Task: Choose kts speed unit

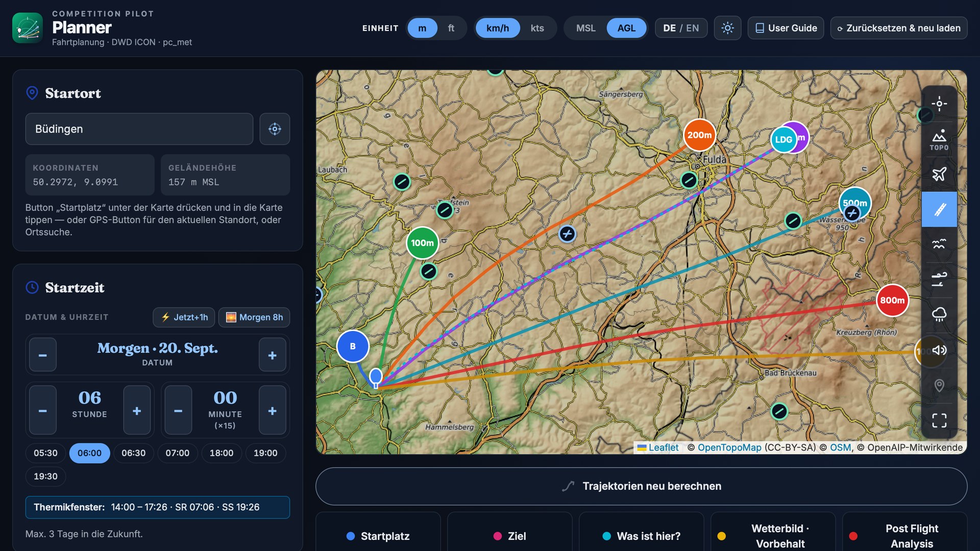Action: 537,28
